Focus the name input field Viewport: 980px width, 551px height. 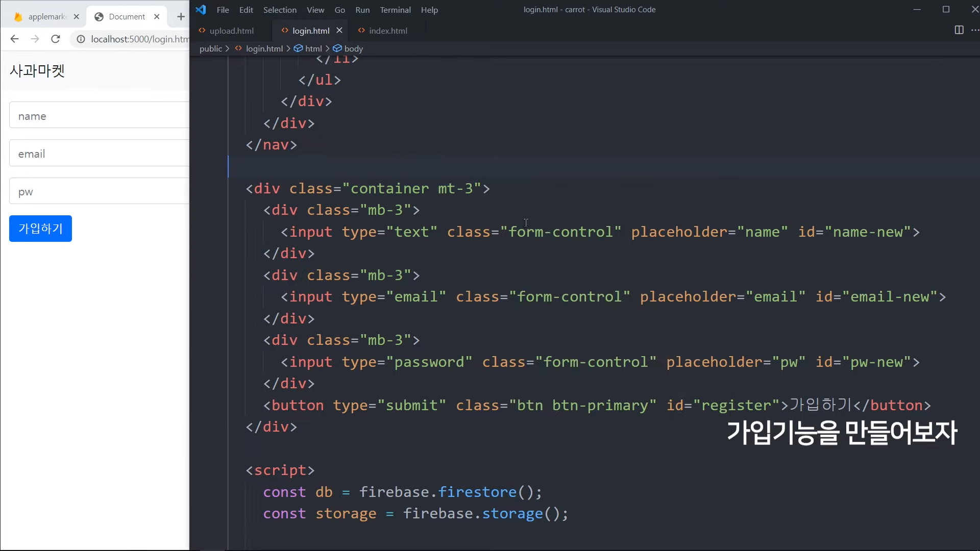coord(99,116)
